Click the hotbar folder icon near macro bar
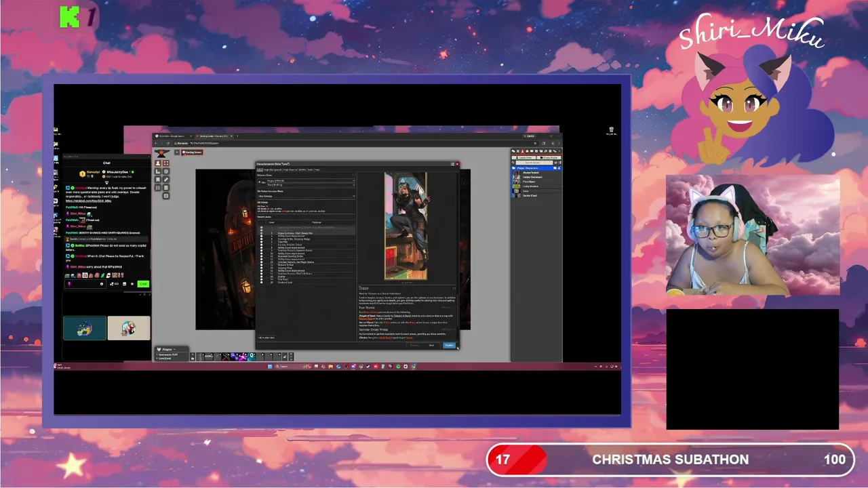868x488 pixels. tap(193, 359)
